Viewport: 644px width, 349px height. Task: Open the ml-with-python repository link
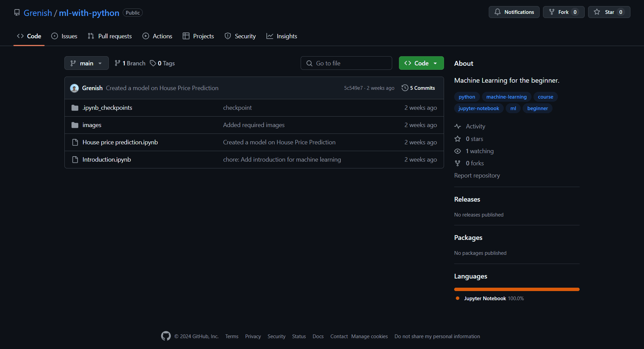coord(89,13)
